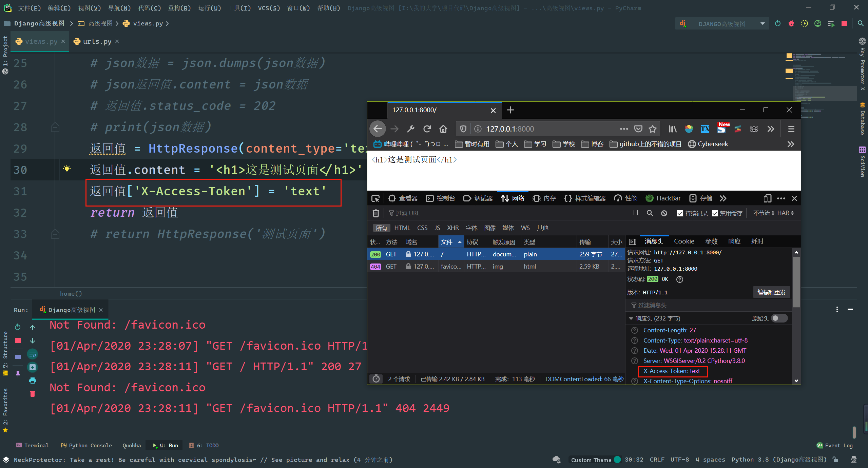Switch to the urls.py editor tab
The width and height of the screenshot is (868, 468).
(x=97, y=41)
